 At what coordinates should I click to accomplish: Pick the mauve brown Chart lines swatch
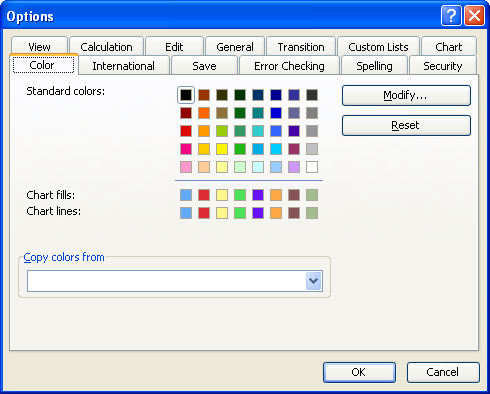coord(294,213)
